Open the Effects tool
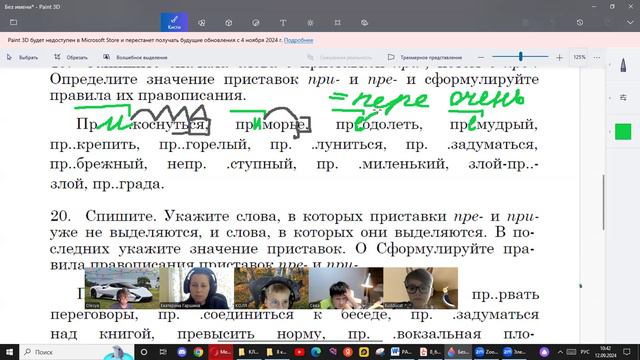 [x=310, y=23]
